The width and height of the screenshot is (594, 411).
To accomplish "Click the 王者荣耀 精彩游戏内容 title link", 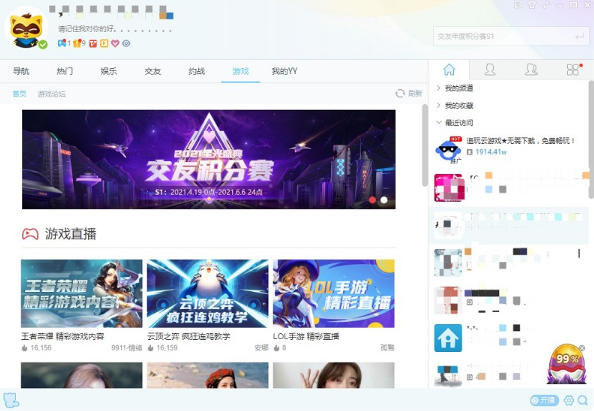I will coord(63,336).
